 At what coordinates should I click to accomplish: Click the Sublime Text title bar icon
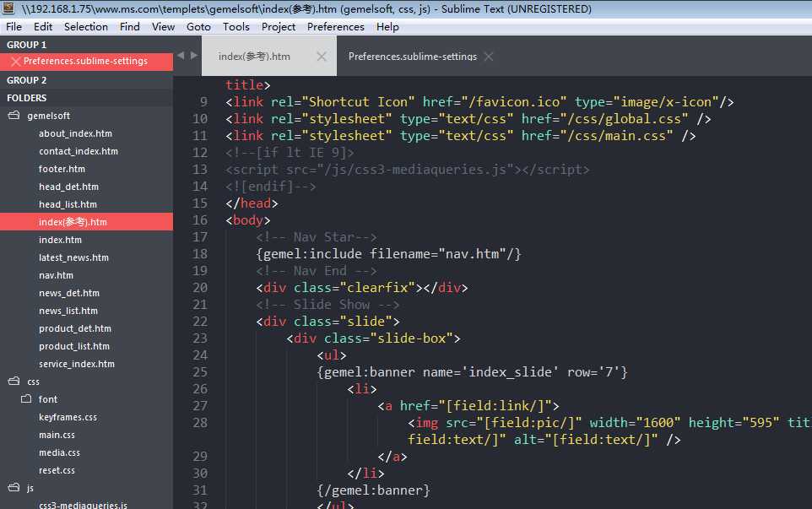coord(8,8)
